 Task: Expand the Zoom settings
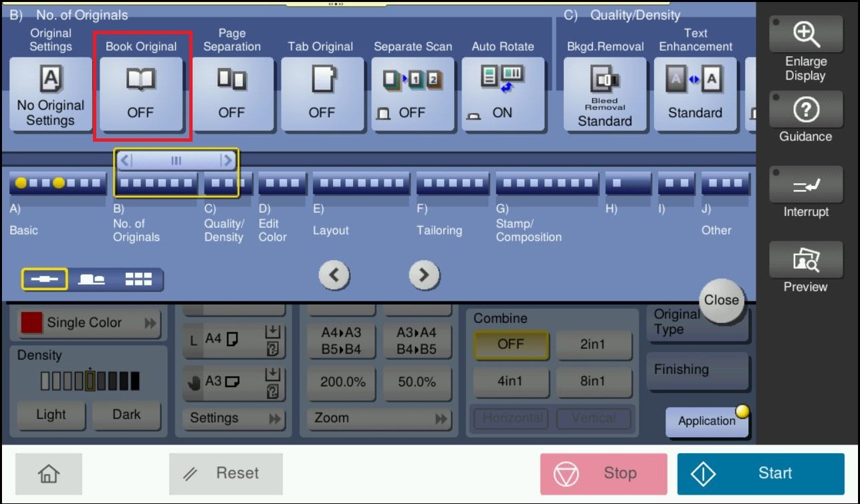pyautogui.click(x=379, y=418)
